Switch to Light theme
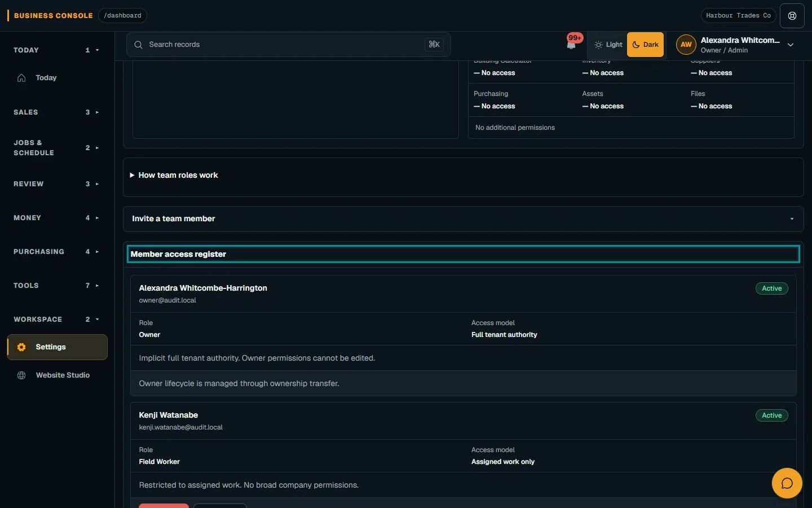812x508 pixels. click(608, 45)
